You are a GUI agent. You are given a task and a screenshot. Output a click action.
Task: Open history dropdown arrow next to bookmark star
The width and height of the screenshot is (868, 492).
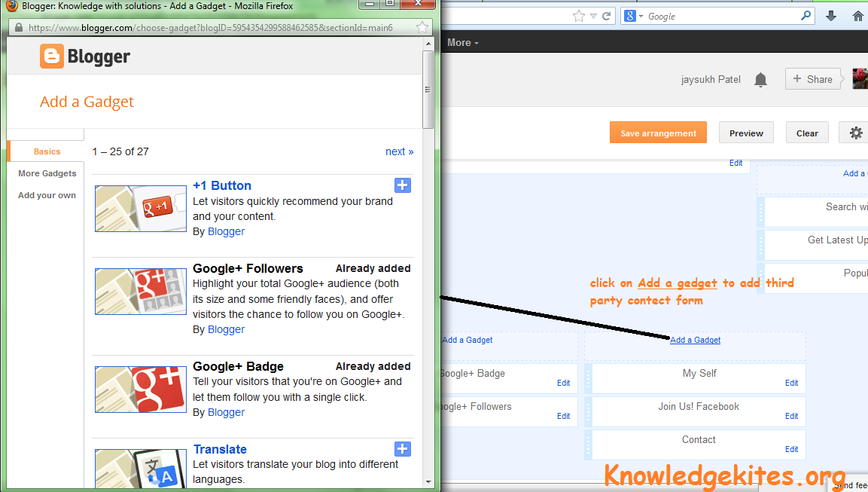click(593, 16)
